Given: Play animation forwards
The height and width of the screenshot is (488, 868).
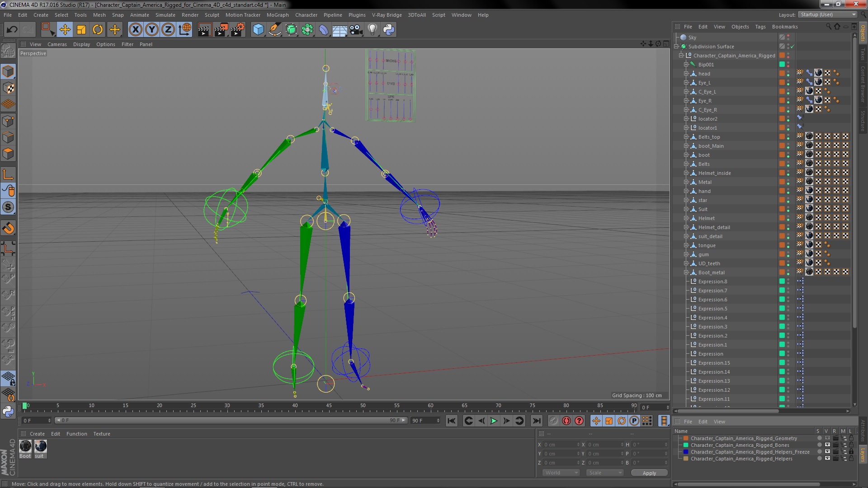Looking at the screenshot, I should pos(494,421).
